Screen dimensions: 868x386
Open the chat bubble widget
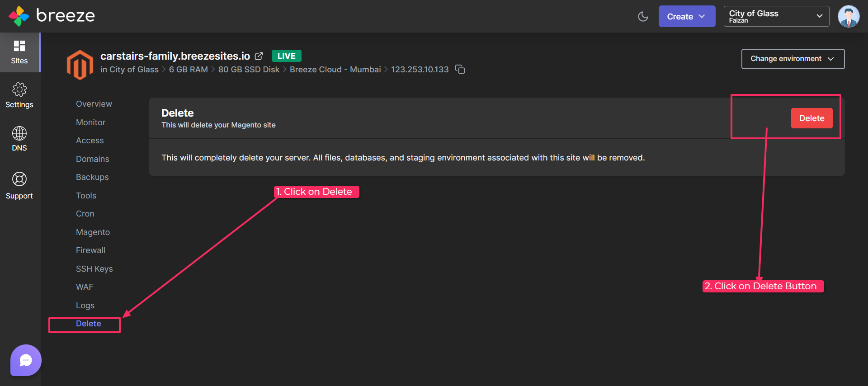26,360
